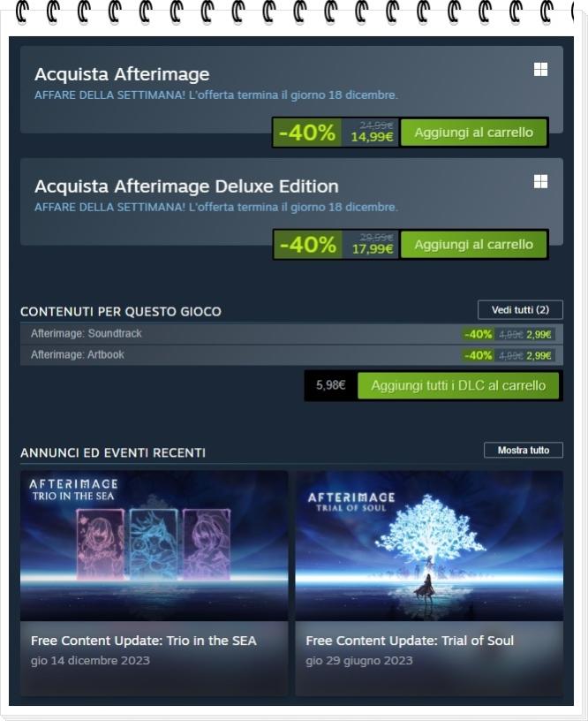Click the Soundtrack discounted price 2,99€
This screenshot has width=588, height=721.
click(539, 334)
